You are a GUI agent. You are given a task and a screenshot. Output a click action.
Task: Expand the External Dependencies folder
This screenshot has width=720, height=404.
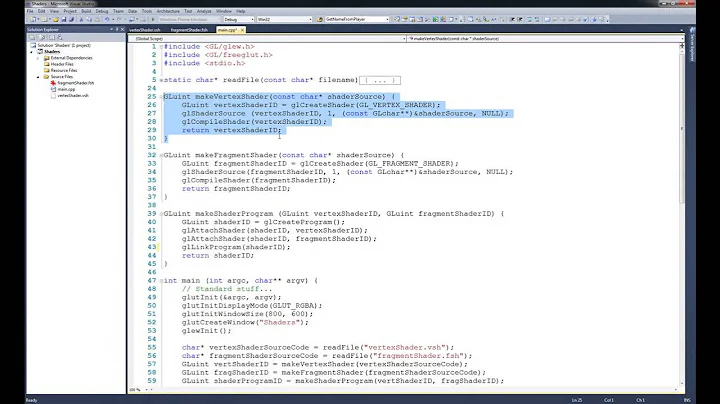tap(38, 58)
